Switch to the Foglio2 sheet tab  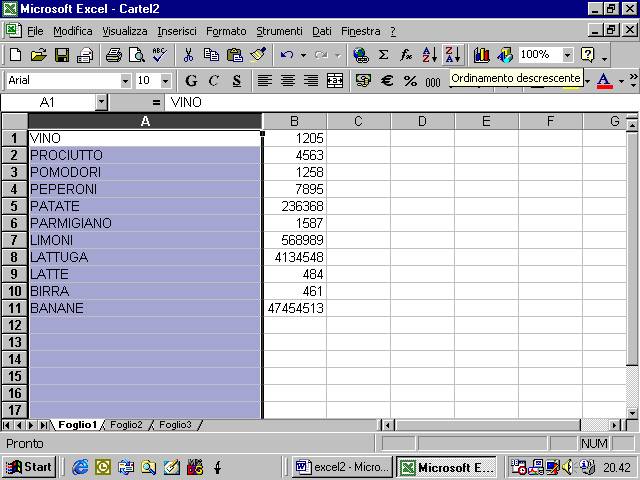pyautogui.click(x=126, y=425)
